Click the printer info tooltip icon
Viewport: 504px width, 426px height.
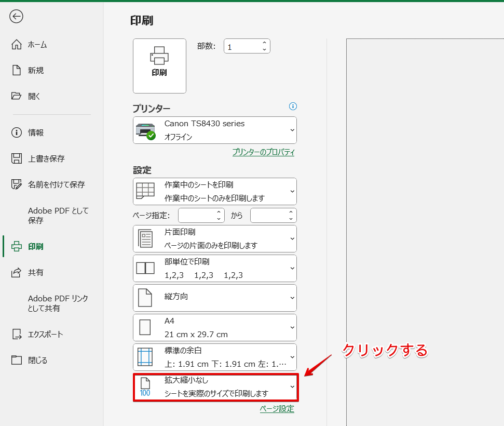(x=293, y=106)
